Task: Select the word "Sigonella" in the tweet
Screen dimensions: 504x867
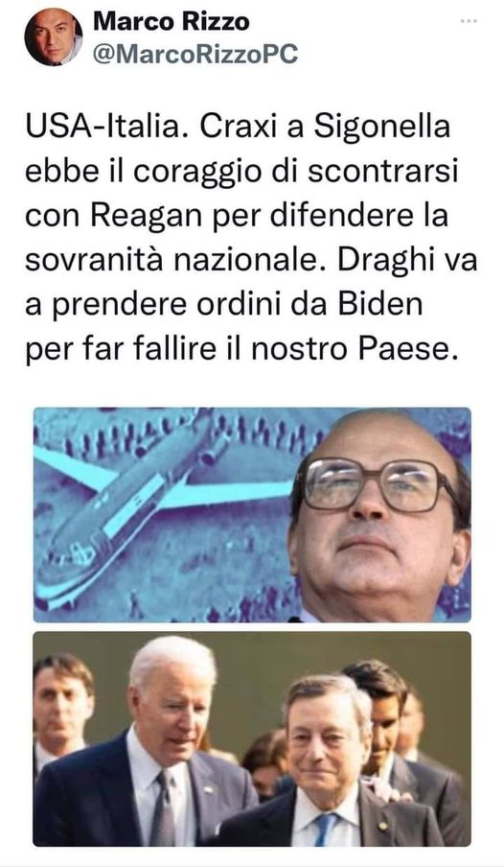Action: 382,129
